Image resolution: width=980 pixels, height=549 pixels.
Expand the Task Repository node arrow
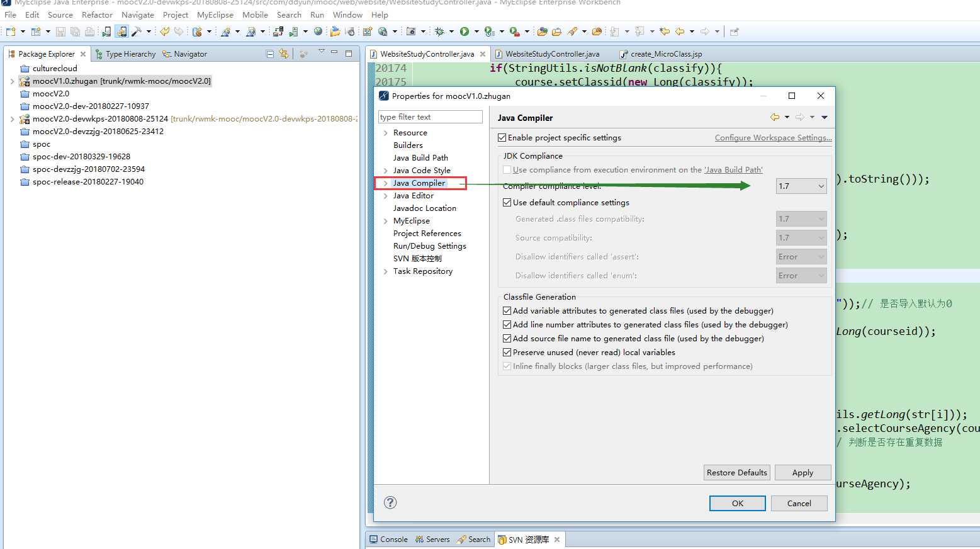pos(385,271)
